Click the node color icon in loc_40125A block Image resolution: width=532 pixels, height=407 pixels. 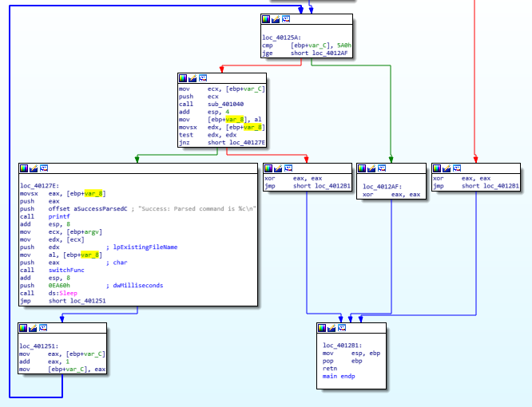click(x=266, y=19)
